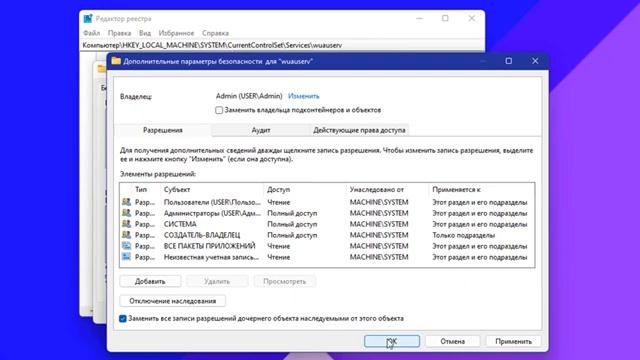Screen dimensions: 640x360
Task: Click the Добавить button
Action: point(150,281)
